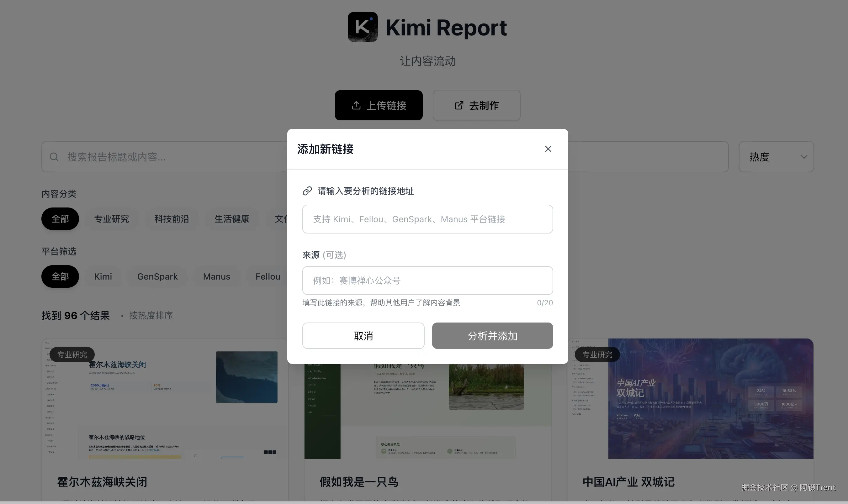The width and height of the screenshot is (848, 504).
Task: Click the chevron arrow of 热度 selector
Action: point(803,157)
